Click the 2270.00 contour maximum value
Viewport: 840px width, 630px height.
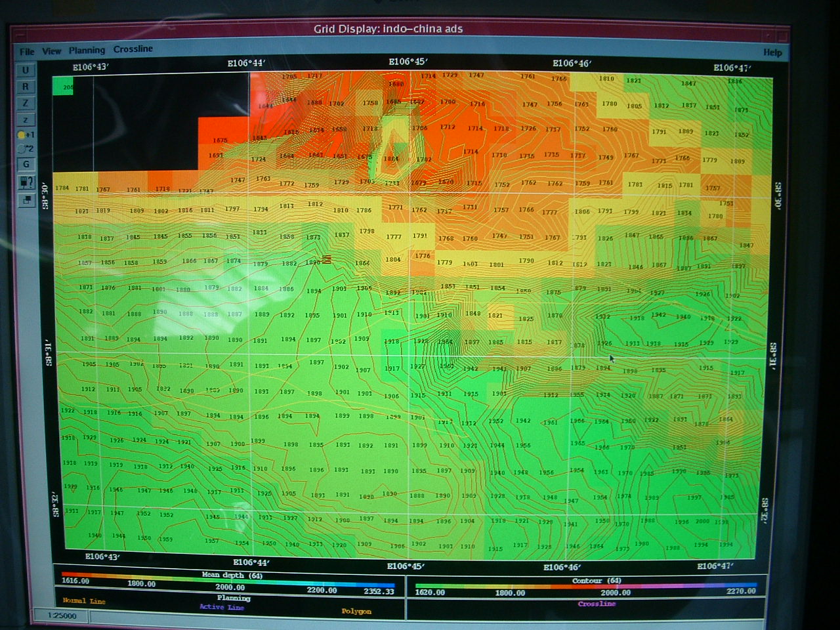click(x=741, y=591)
